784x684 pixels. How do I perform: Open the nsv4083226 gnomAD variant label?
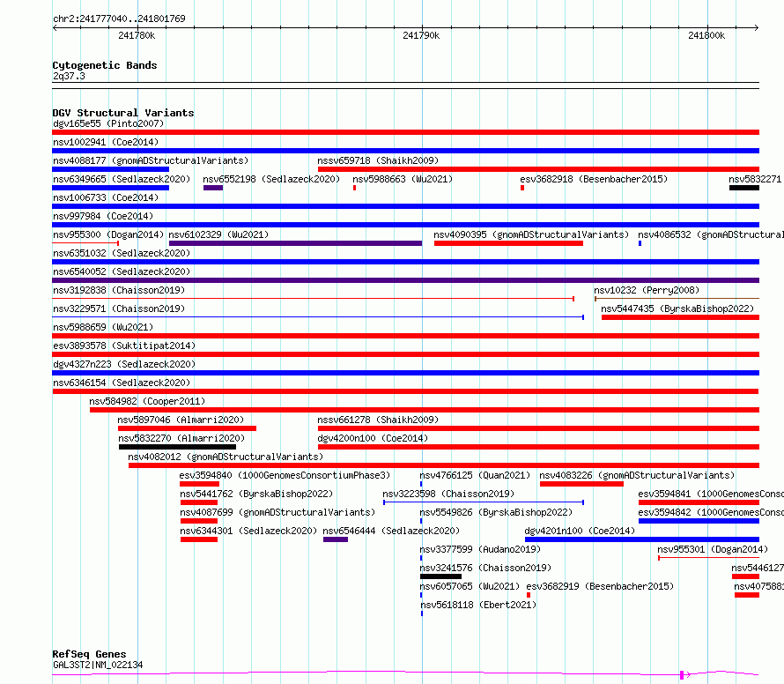click(637, 475)
